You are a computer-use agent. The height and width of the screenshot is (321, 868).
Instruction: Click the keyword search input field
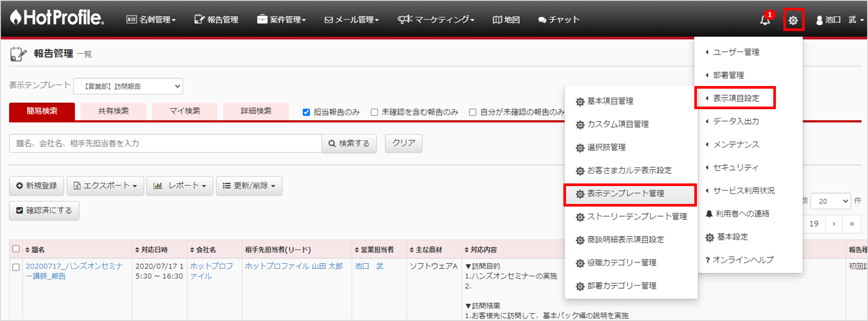click(165, 144)
